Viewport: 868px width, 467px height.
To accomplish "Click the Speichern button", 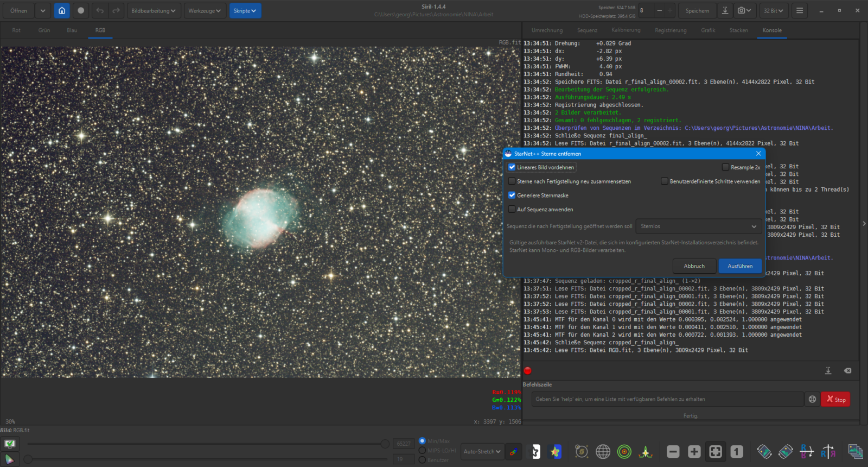I will (697, 10).
